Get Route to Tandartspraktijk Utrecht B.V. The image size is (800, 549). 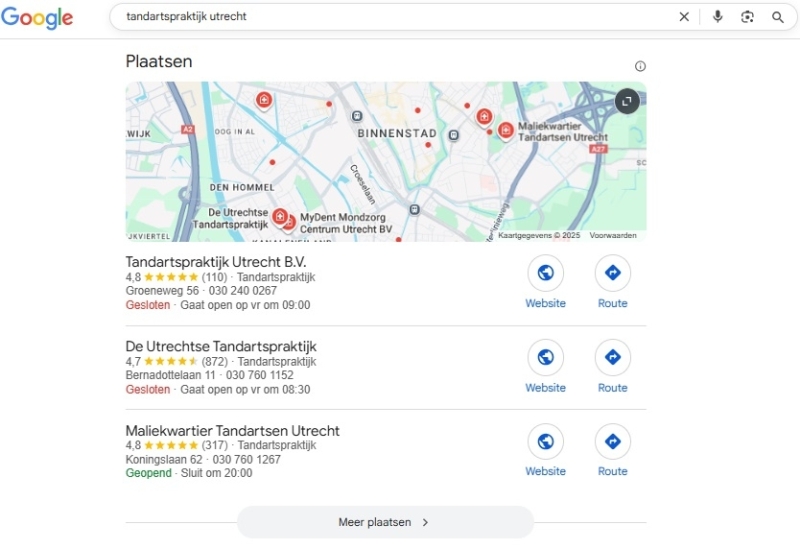point(613,282)
